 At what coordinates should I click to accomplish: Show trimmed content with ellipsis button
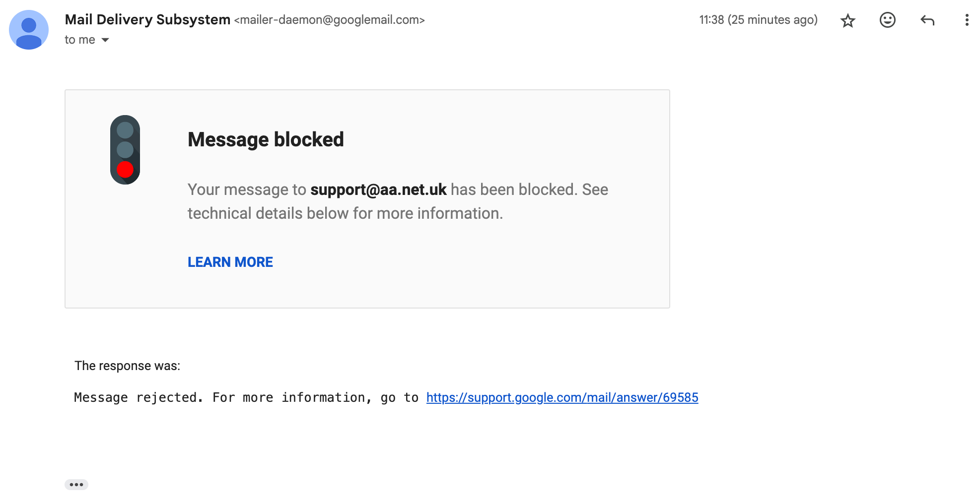click(x=76, y=485)
